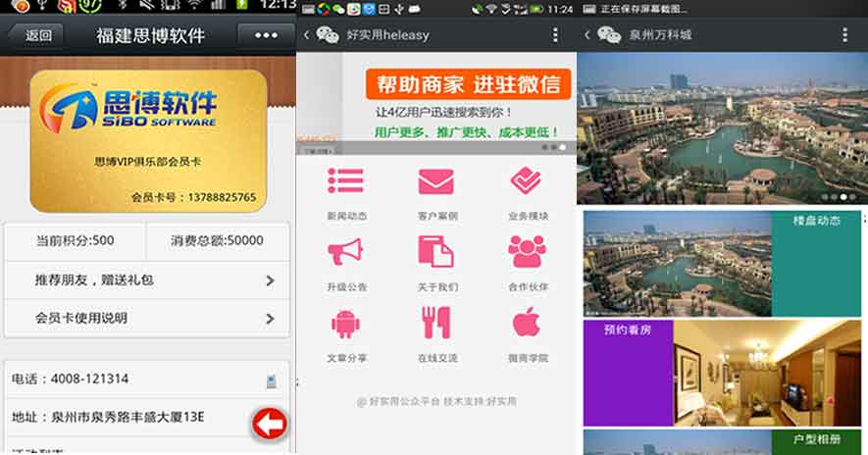The image size is (868, 455).
Task: Tap the living room photo beside 预约看房
Action: [767, 373]
